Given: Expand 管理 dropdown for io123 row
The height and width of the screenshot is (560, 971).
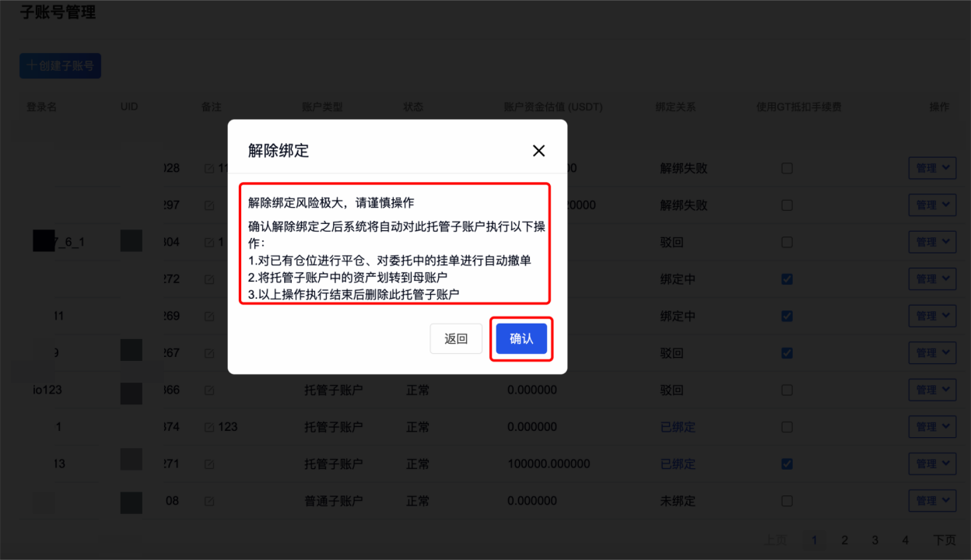Looking at the screenshot, I should pyautogui.click(x=932, y=390).
